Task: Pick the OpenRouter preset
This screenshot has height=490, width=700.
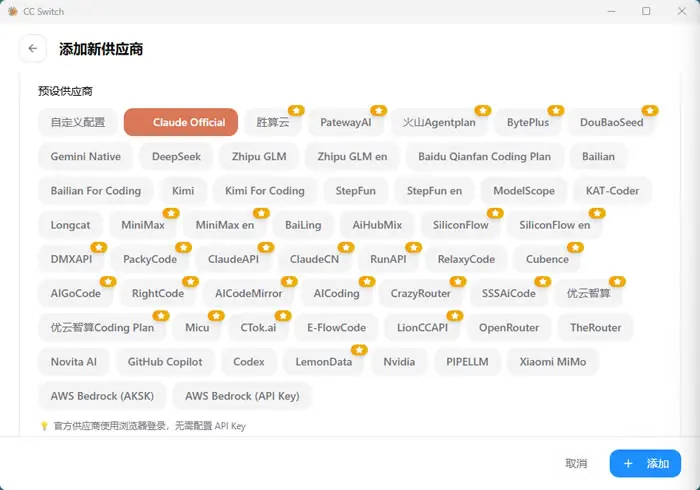Action: [x=509, y=328]
